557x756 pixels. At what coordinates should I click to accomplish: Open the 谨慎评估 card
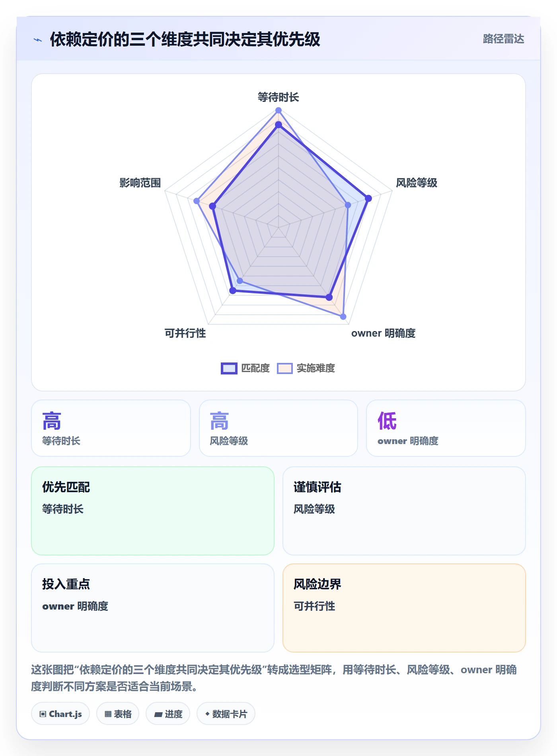pos(404,511)
